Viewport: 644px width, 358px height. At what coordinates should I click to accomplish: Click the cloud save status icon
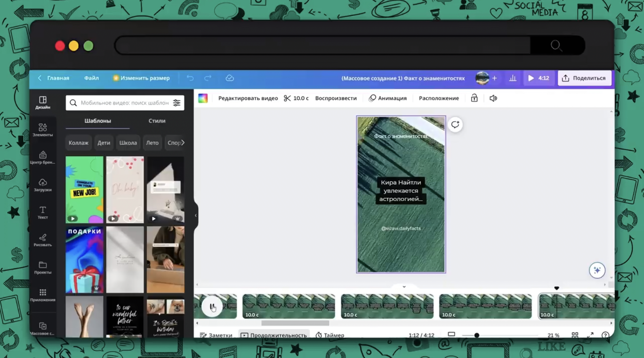pyautogui.click(x=230, y=78)
